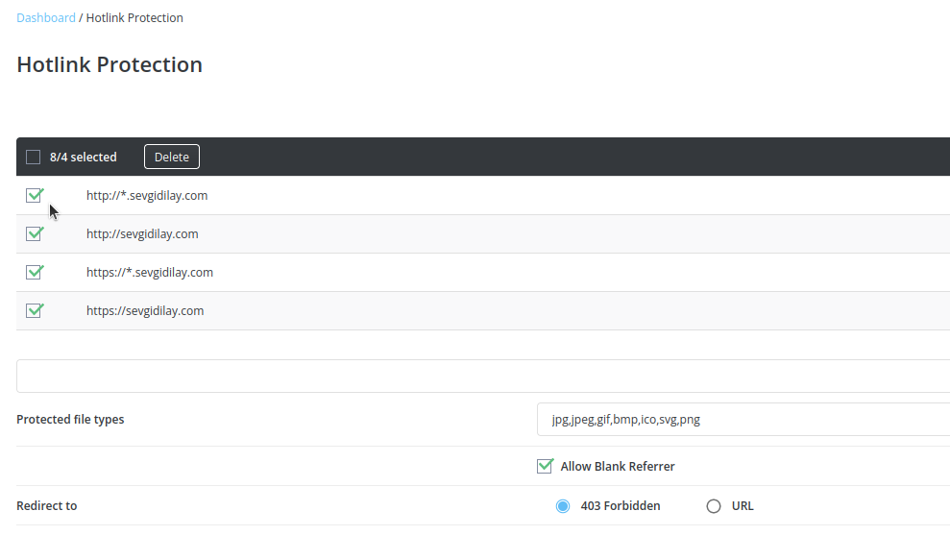950x560 pixels.
Task: Toggle the select-all checkbox in header bar
Action: (34, 157)
